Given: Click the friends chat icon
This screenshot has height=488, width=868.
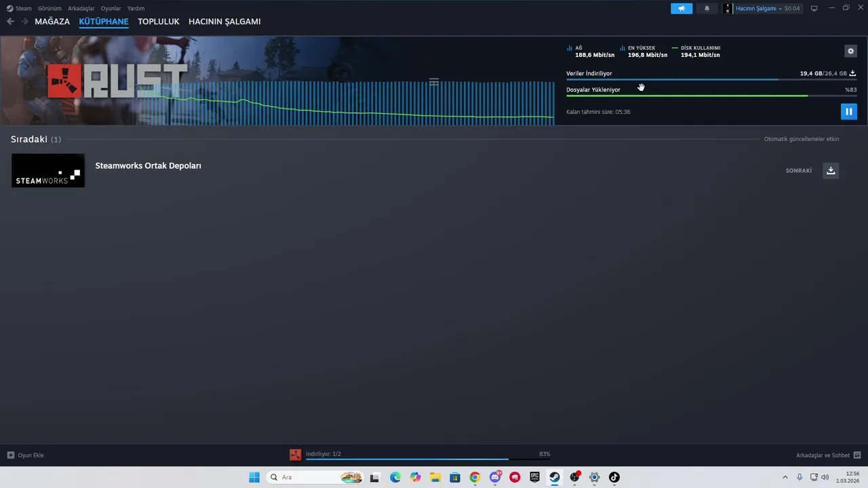Looking at the screenshot, I should (857, 455).
